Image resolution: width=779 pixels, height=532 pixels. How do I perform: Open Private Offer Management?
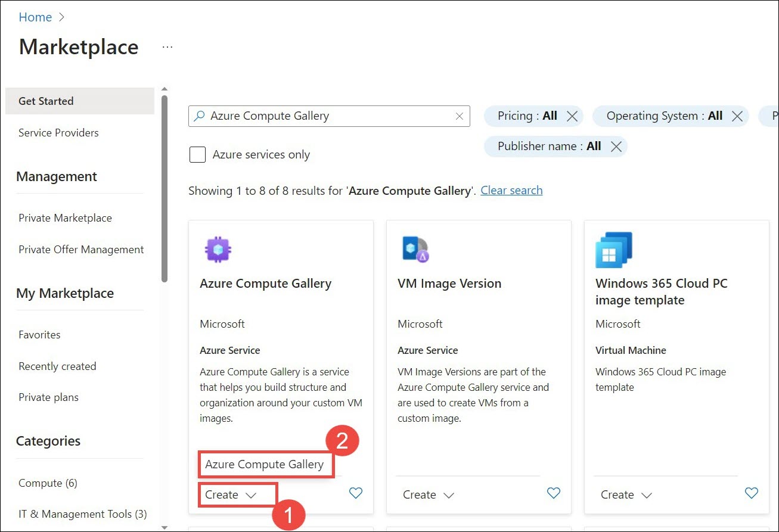coord(81,250)
